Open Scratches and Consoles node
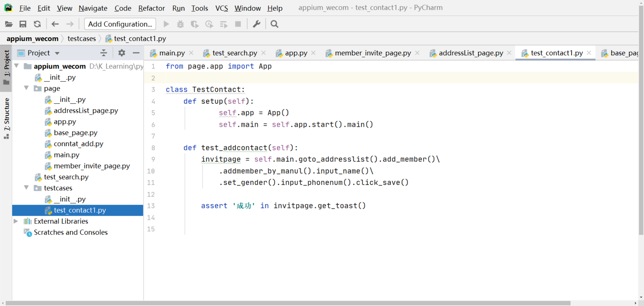 click(70, 232)
